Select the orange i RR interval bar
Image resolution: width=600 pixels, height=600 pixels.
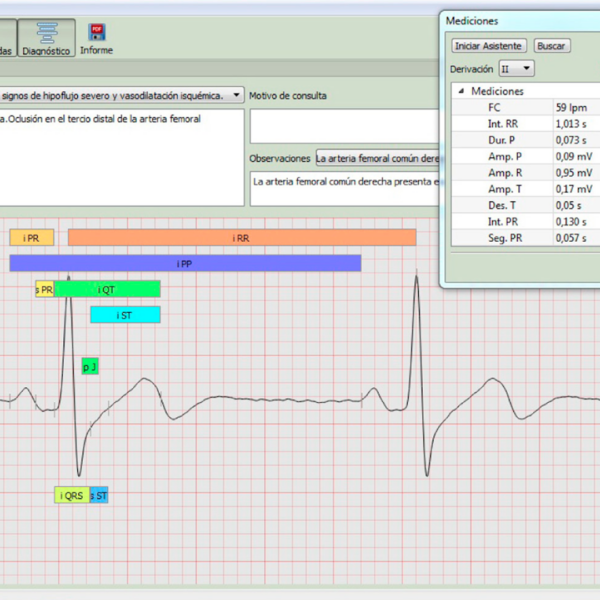click(x=242, y=238)
